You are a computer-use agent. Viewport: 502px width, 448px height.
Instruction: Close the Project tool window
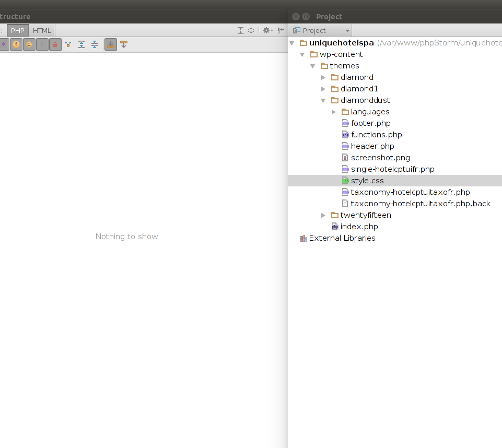coord(296,16)
